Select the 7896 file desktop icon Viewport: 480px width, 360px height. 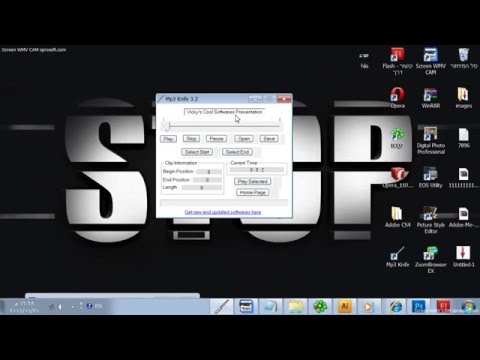click(x=464, y=138)
